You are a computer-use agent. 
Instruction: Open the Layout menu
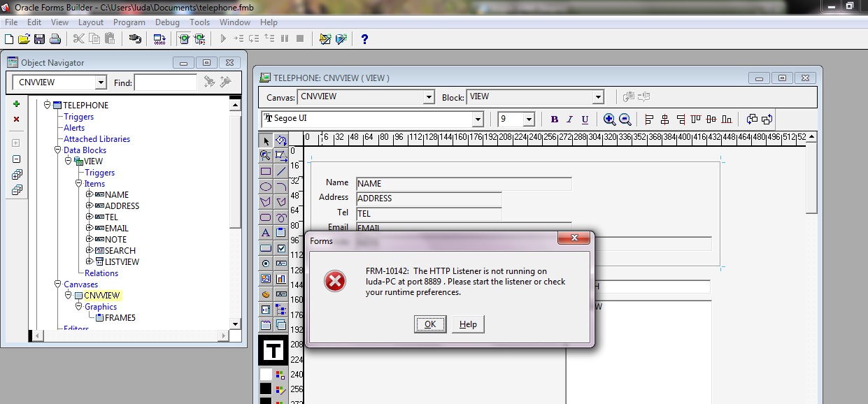(x=91, y=22)
